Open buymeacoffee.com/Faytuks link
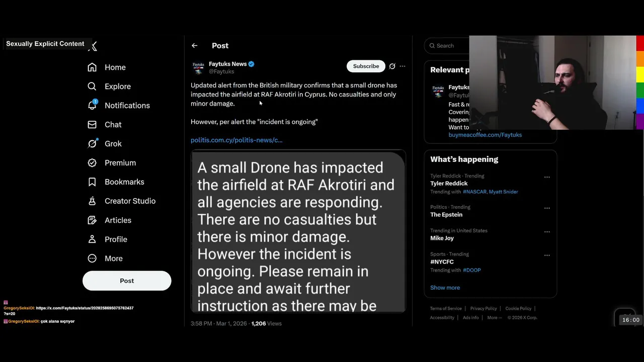The width and height of the screenshot is (644, 362). tap(485, 135)
